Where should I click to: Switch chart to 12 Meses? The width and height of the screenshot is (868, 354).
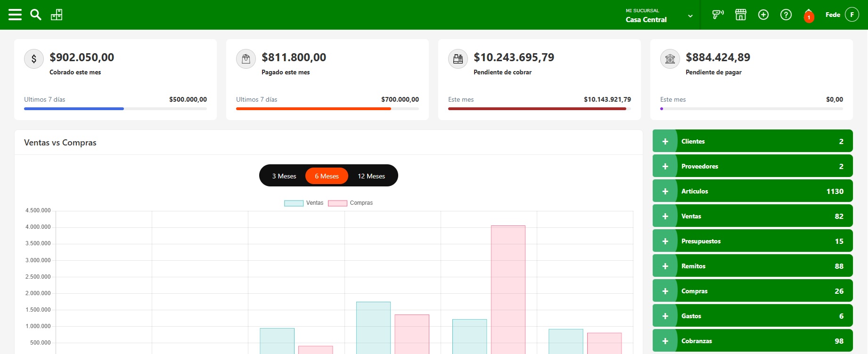point(371,176)
